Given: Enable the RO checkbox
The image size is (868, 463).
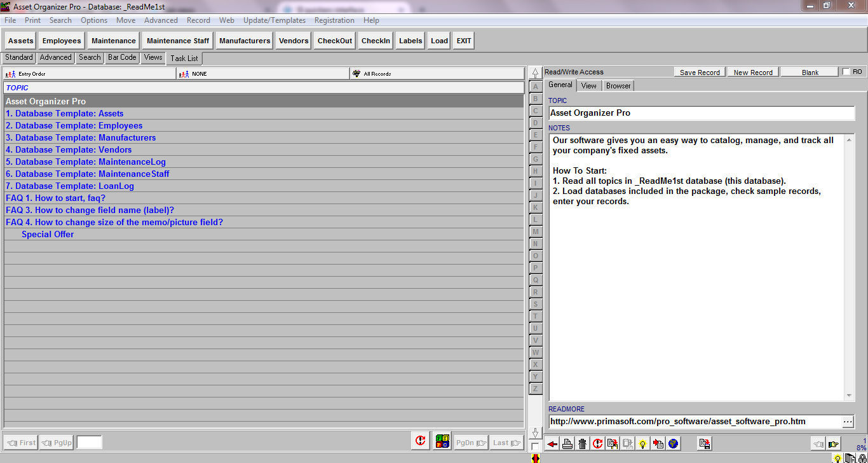Looking at the screenshot, I should 845,71.
